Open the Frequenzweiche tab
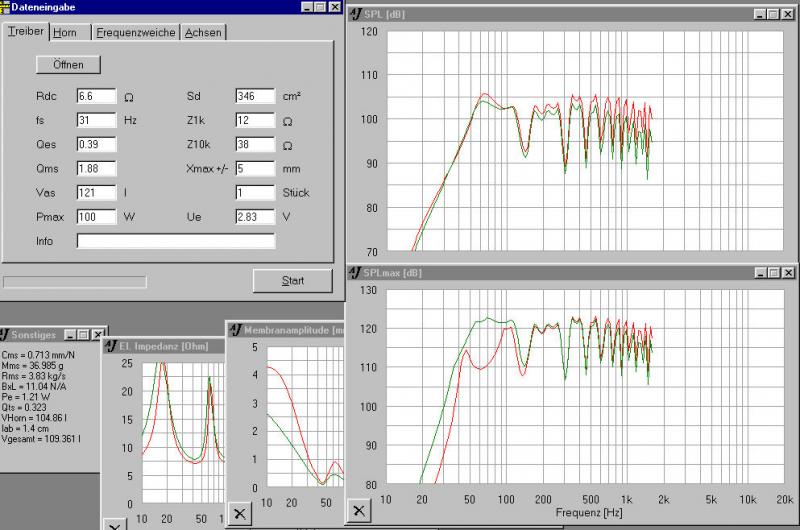 click(x=136, y=32)
